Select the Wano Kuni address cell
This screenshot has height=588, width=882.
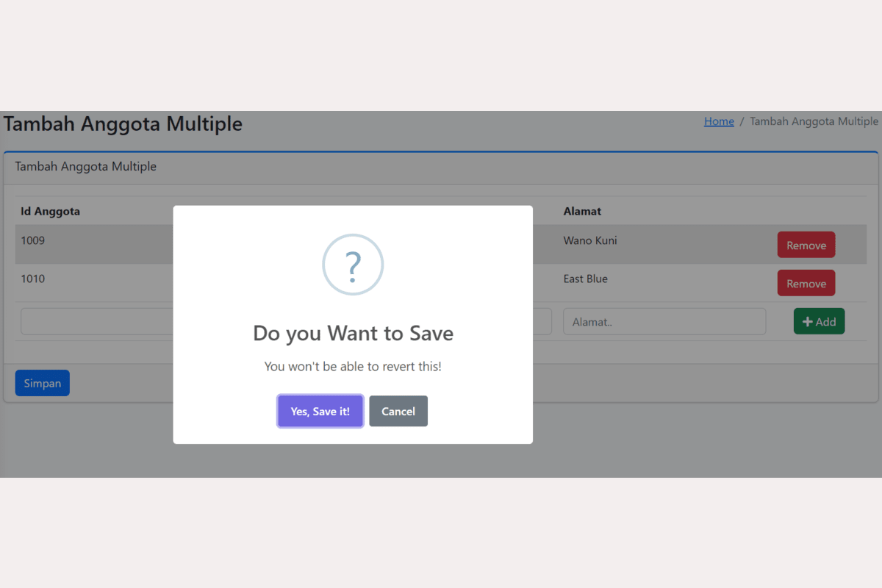pos(590,240)
